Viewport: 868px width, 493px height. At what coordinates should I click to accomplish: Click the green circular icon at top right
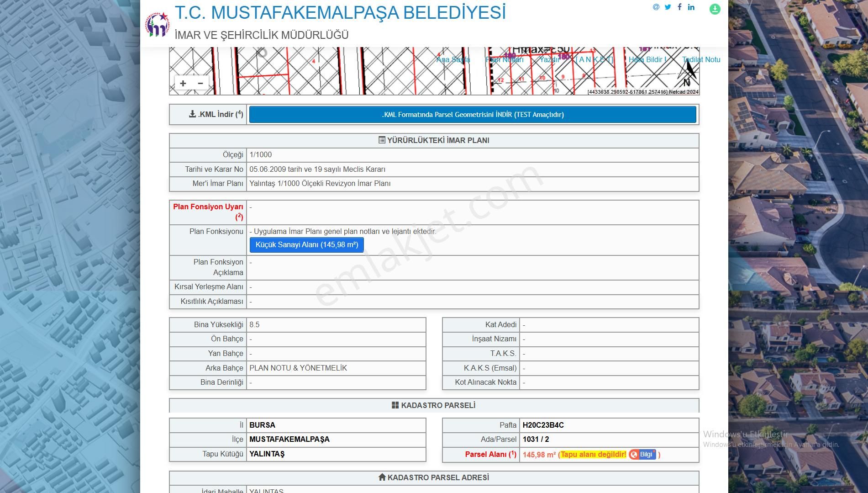(x=715, y=8)
